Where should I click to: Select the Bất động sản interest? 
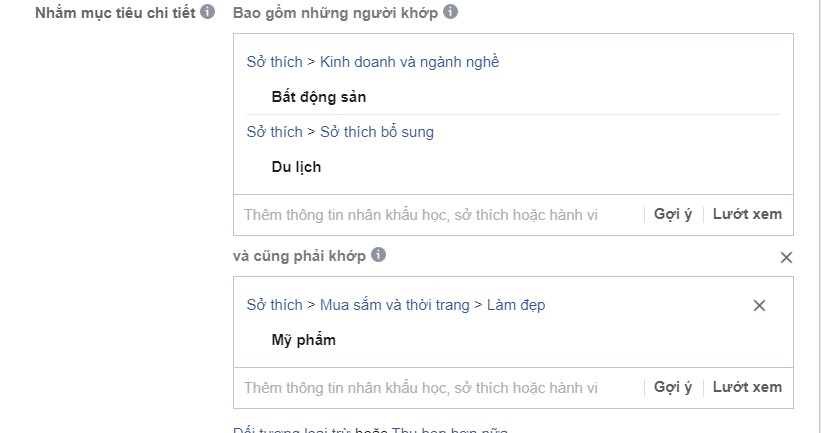[318, 97]
